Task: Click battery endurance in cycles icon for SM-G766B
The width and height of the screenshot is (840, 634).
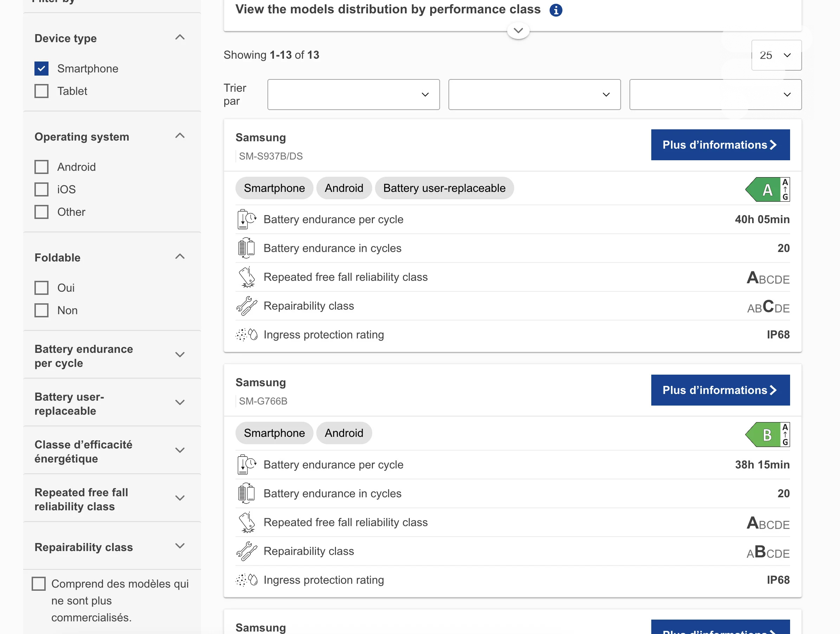Action: point(246,493)
